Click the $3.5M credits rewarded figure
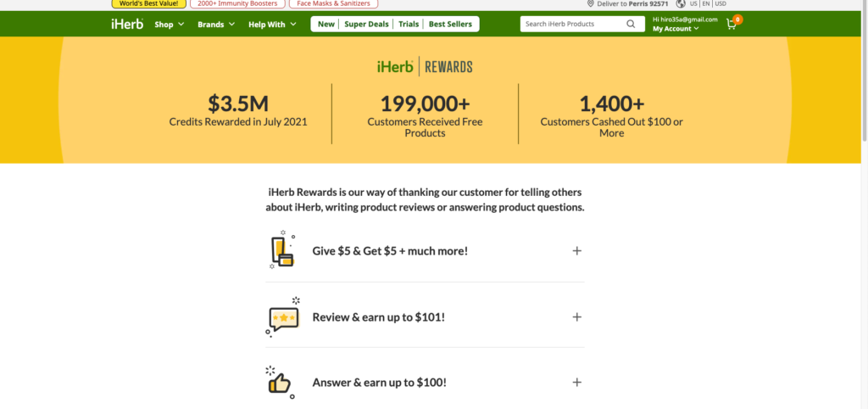The height and width of the screenshot is (409, 868). pyautogui.click(x=238, y=104)
